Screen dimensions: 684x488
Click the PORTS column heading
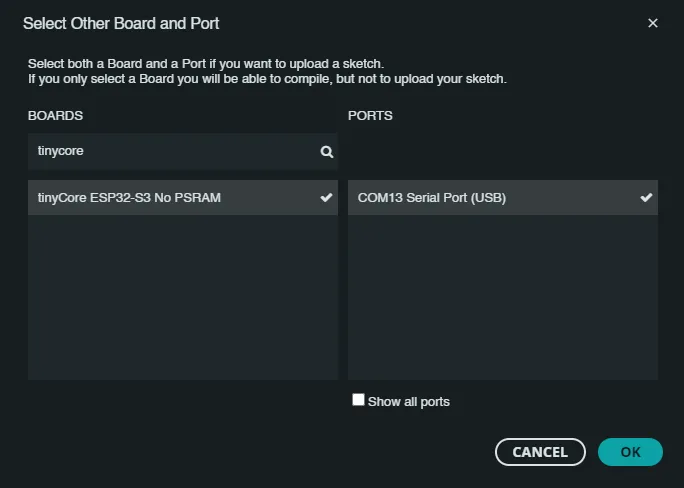click(370, 116)
